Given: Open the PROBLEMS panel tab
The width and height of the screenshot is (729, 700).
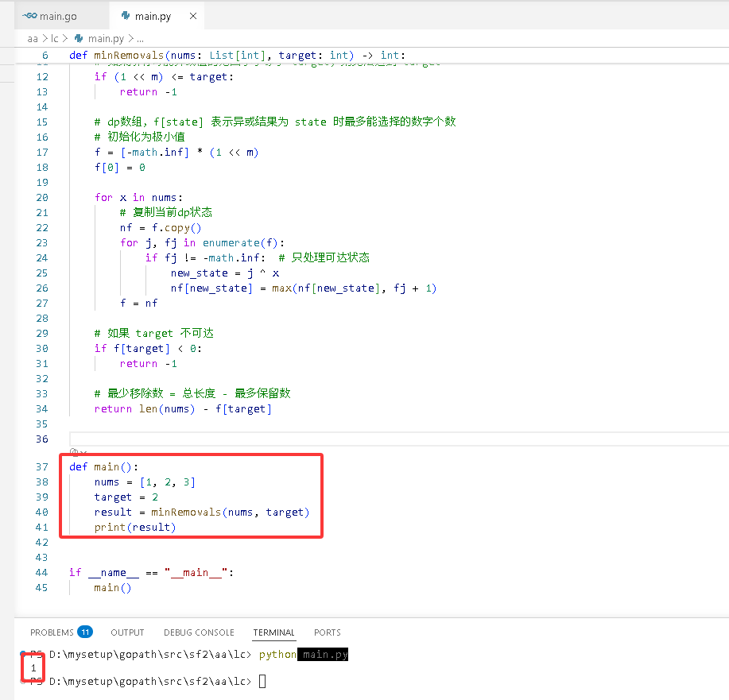Looking at the screenshot, I should coord(52,632).
